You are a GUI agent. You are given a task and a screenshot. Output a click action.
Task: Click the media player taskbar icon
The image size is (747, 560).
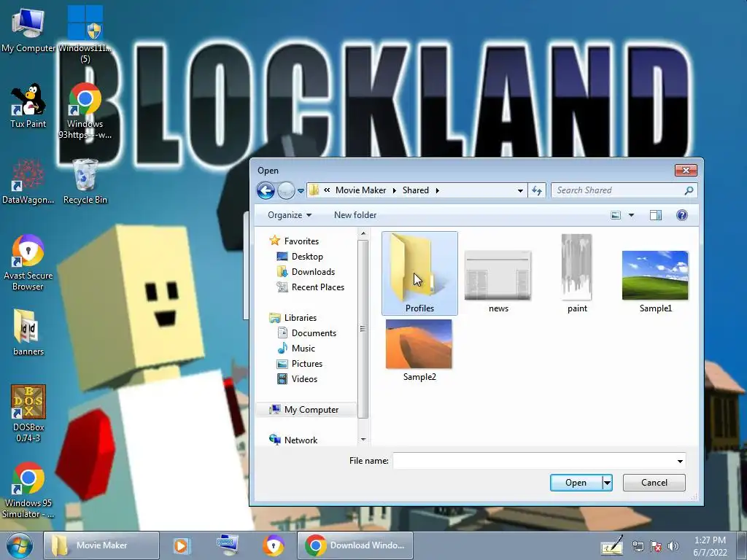click(x=181, y=545)
